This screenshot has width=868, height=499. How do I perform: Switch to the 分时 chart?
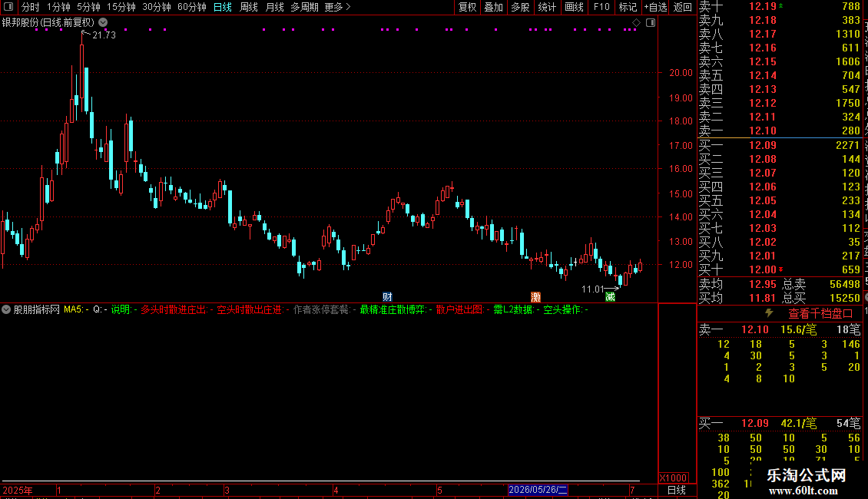point(31,7)
